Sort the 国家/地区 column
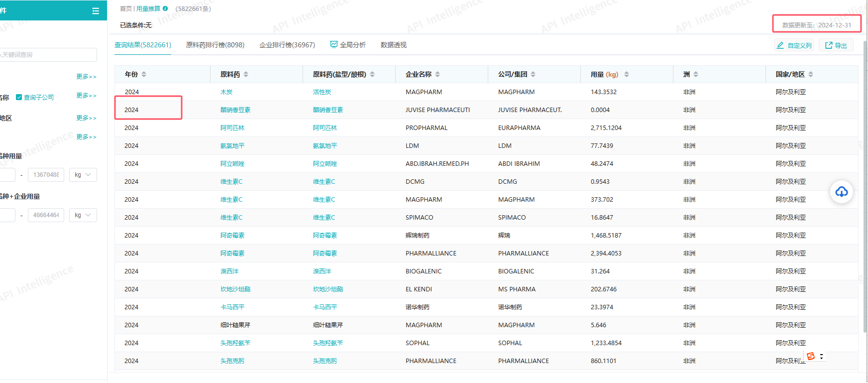The width and height of the screenshot is (868, 383). [811, 74]
